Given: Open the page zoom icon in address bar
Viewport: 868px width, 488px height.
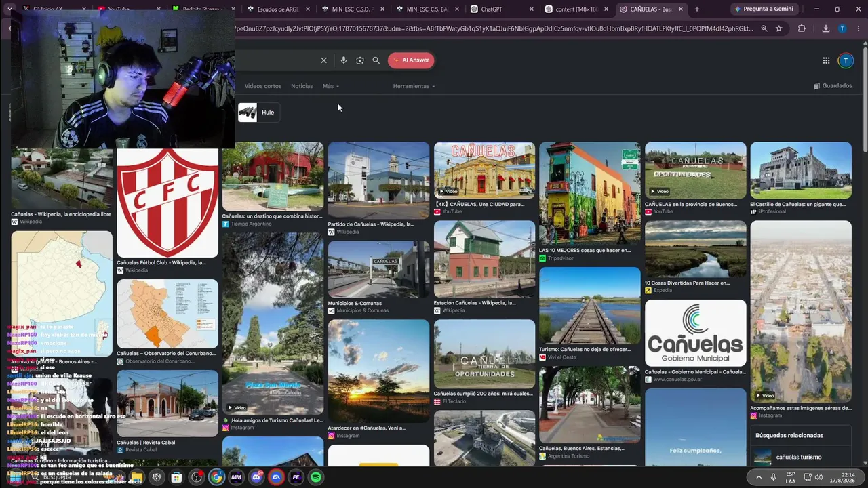Looking at the screenshot, I should pyautogui.click(x=764, y=28).
